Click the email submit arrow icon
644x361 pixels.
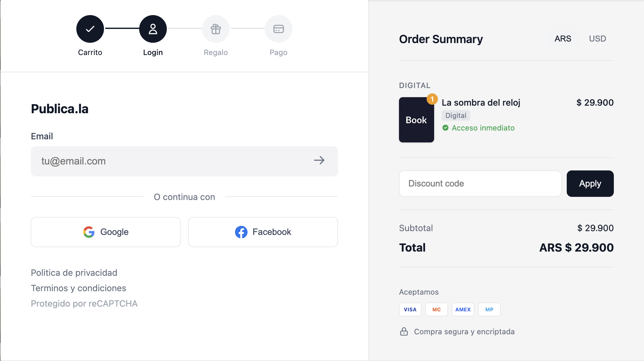(319, 161)
